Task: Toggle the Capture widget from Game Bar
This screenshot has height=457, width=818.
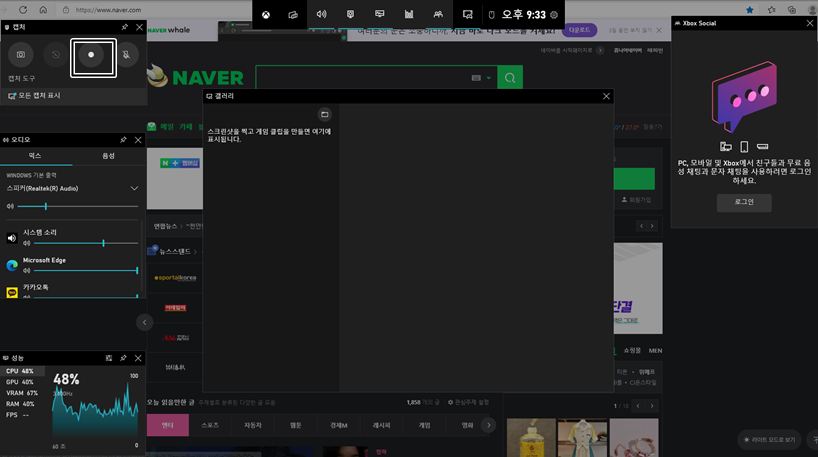Action: 351,15
